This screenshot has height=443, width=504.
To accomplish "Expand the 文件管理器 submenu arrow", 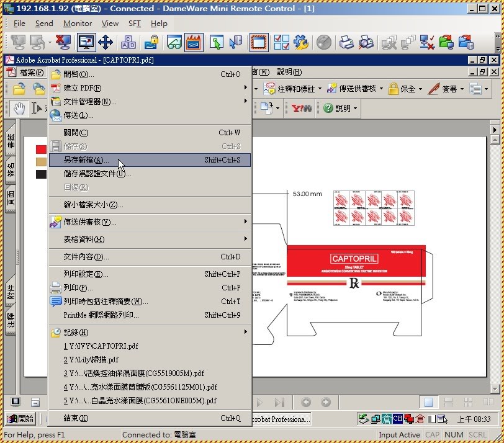I will 246,101.
